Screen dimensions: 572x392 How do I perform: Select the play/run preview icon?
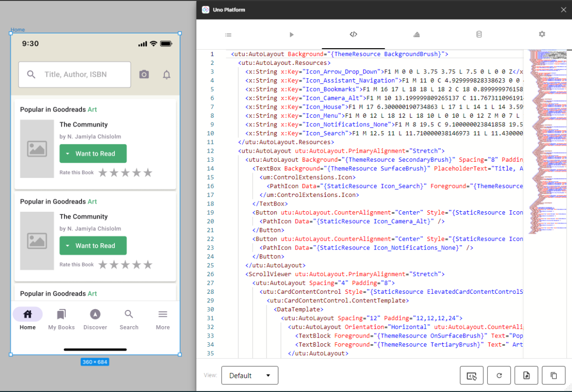click(291, 34)
